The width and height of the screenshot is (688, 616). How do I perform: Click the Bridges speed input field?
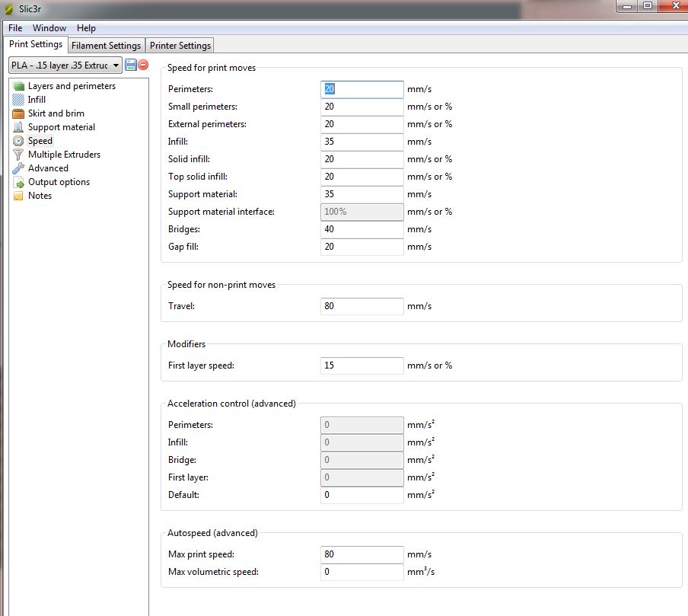(x=362, y=229)
